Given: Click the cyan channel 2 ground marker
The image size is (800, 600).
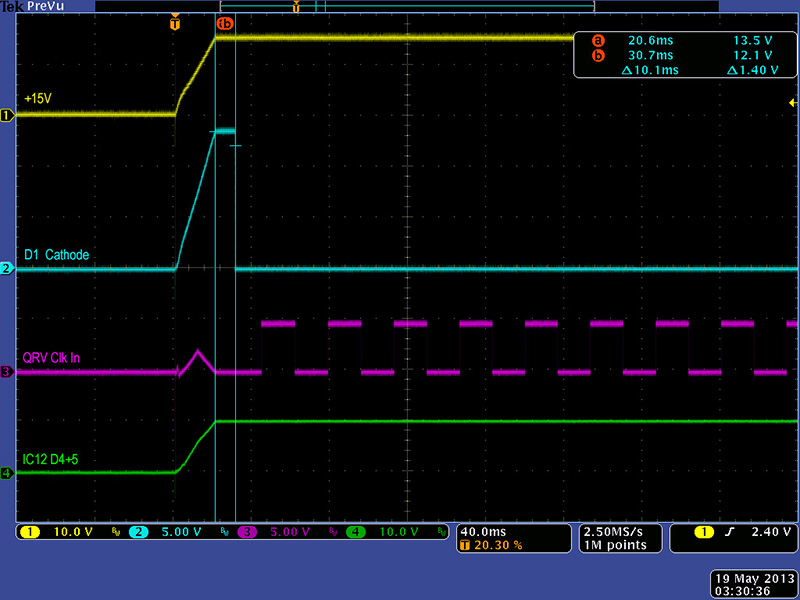Looking at the screenshot, I should pyautogui.click(x=6, y=269).
